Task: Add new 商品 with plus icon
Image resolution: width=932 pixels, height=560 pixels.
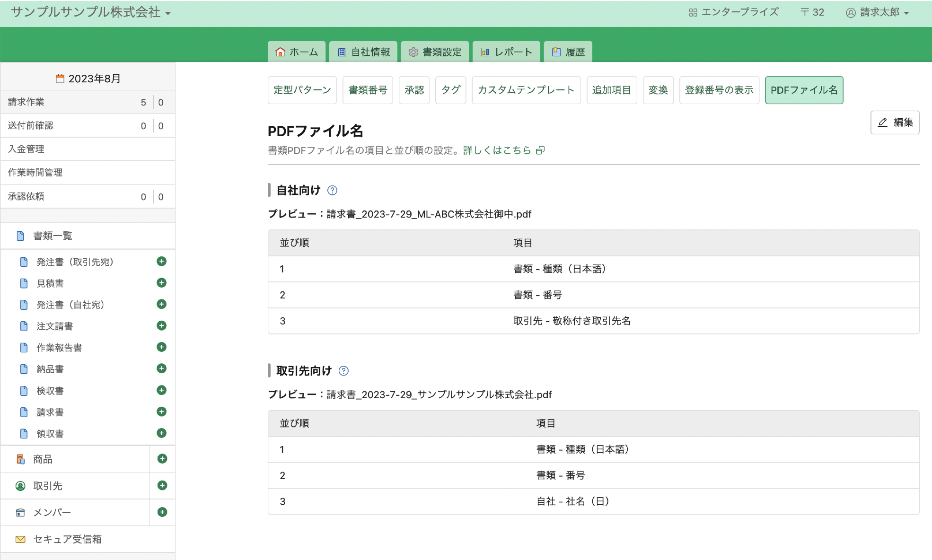Action: 162,459
